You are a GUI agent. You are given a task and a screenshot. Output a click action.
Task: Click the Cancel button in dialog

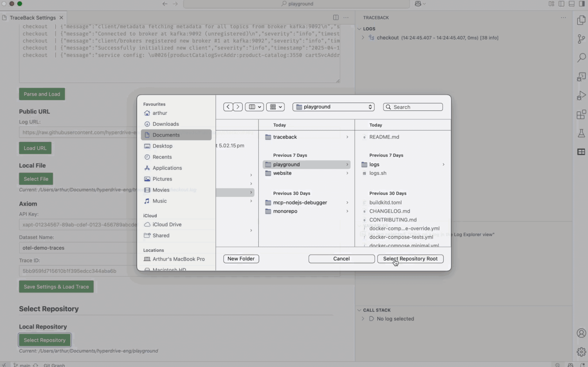click(341, 259)
